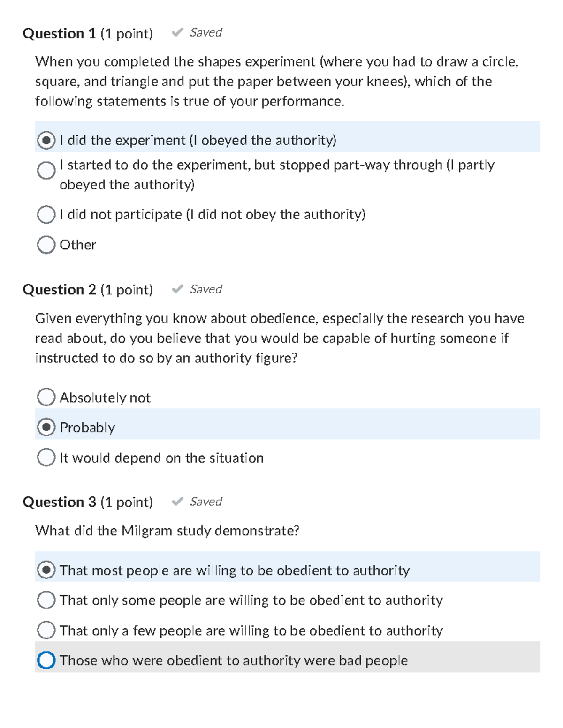Image resolution: width=563 pixels, height=728 pixels.
Task: Choose "Absolutely not" in Question 2
Action: coord(46,397)
